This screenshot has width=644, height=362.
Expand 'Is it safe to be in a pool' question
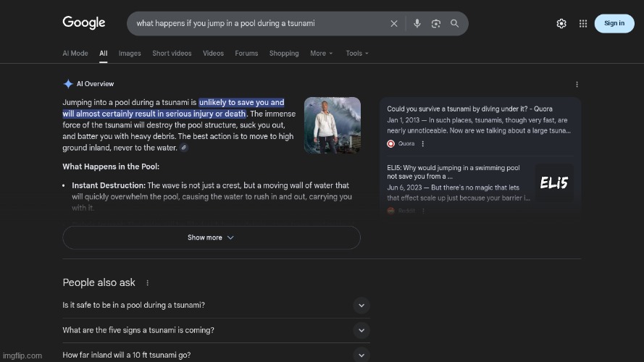361,306
